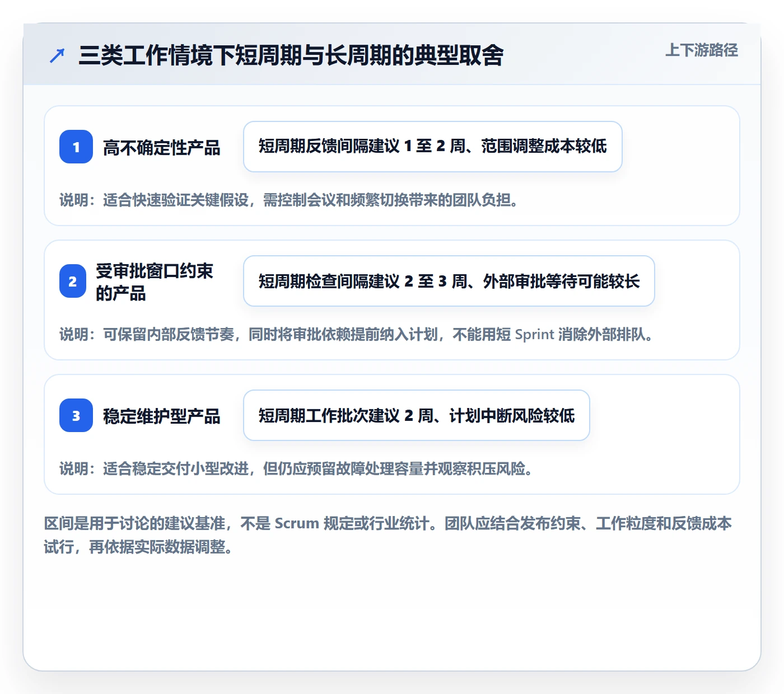784x694 pixels.
Task: Click the 短周期反馈间隔建议 1 至 2 周 box
Action: [433, 147]
